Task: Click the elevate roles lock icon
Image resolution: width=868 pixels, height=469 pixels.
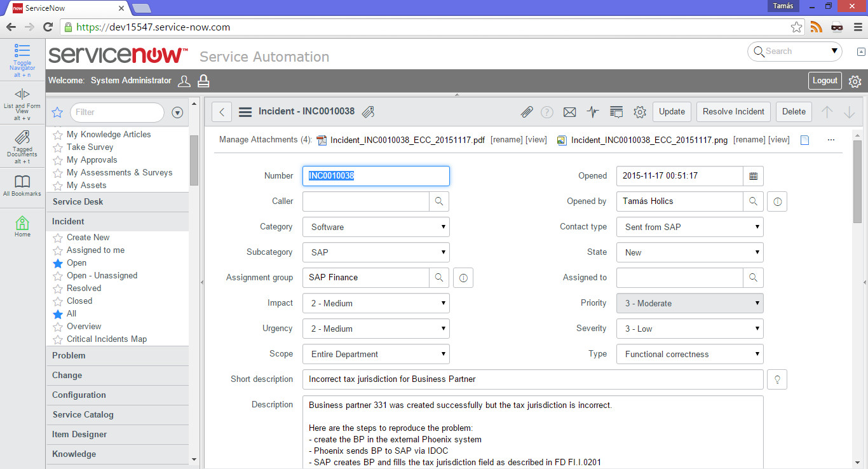Action: pos(203,81)
